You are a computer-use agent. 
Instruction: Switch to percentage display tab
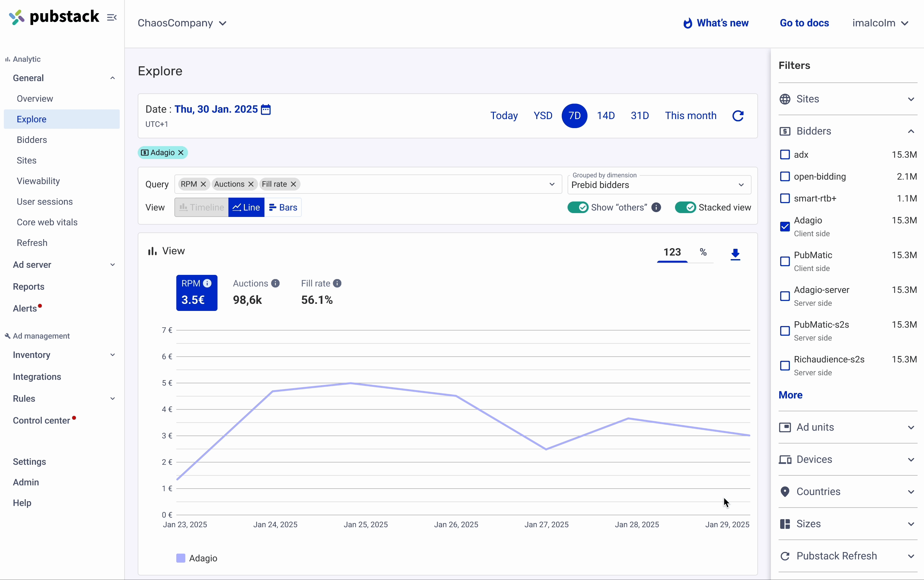703,252
